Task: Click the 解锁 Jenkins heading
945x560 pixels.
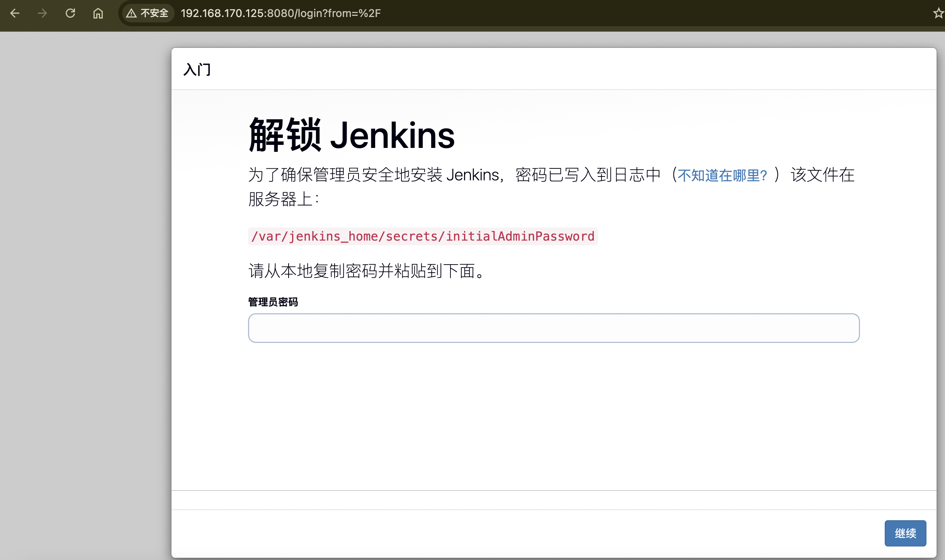Action: [x=352, y=135]
